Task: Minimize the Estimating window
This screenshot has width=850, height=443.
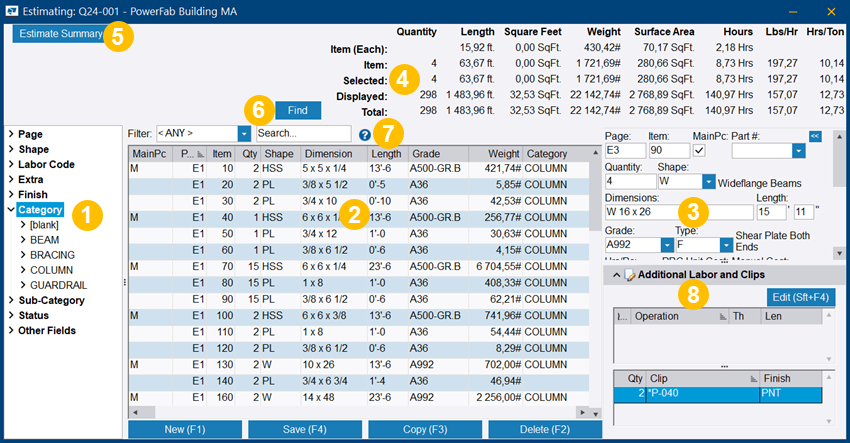Action: (793, 11)
